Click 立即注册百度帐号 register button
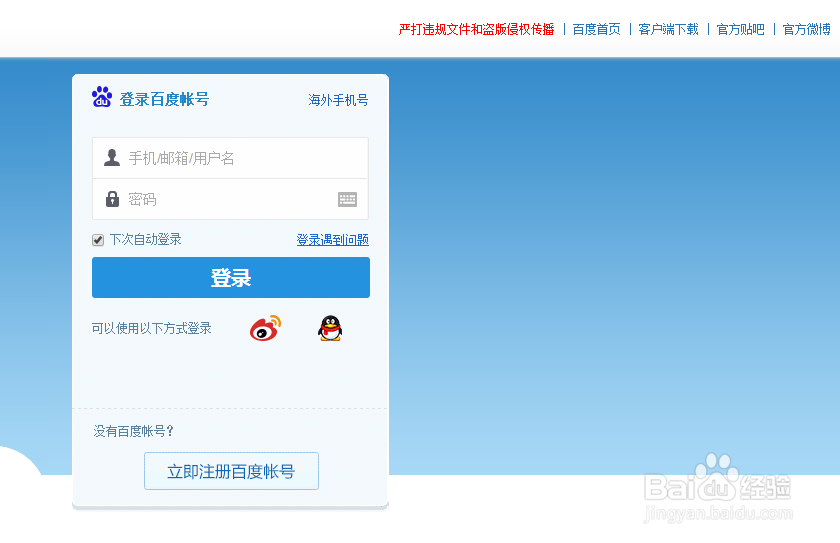840x543 pixels. 231,471
